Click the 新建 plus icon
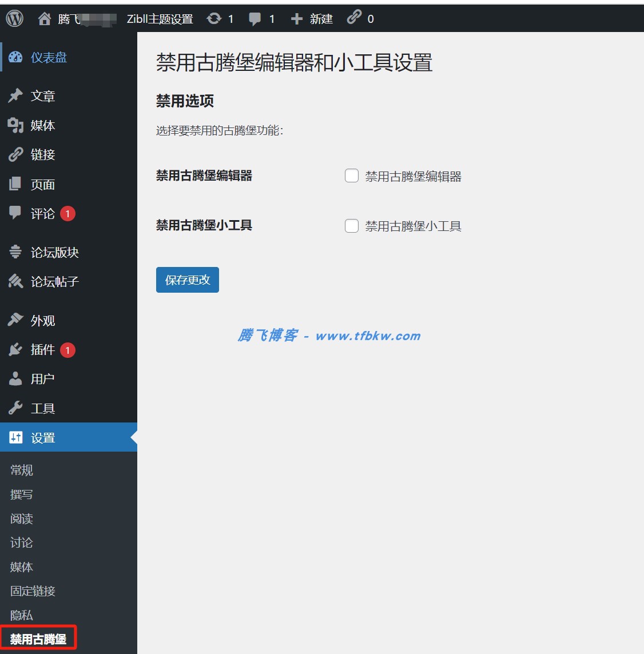The width and height of the screenshot is (644, 654). [296, 18]
